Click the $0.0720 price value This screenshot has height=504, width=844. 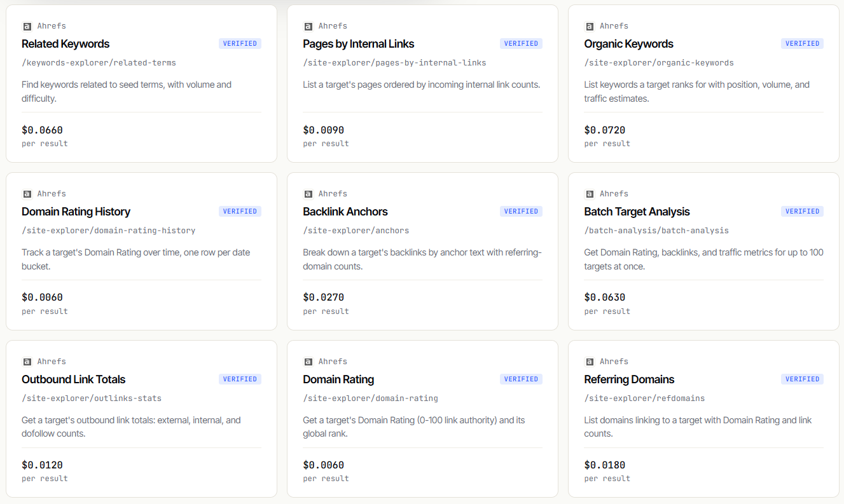click(x=604, y=130)
